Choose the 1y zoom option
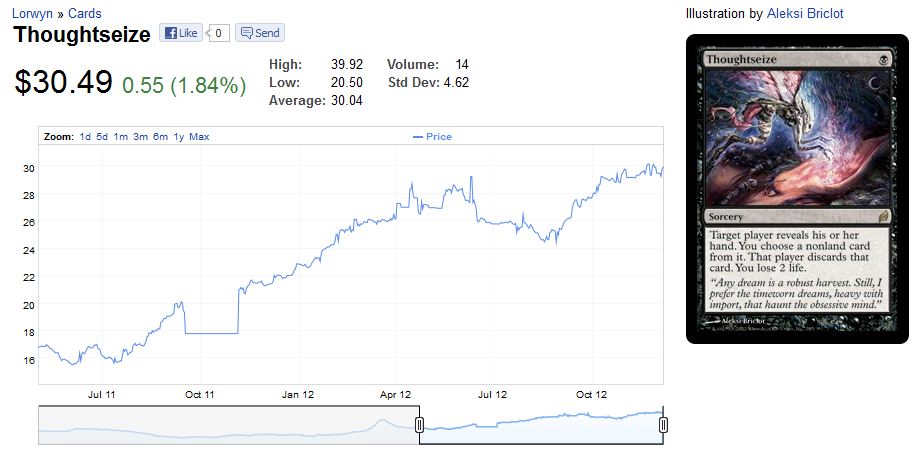This screenshot has height=452, width=922. (x=178, y=137)
